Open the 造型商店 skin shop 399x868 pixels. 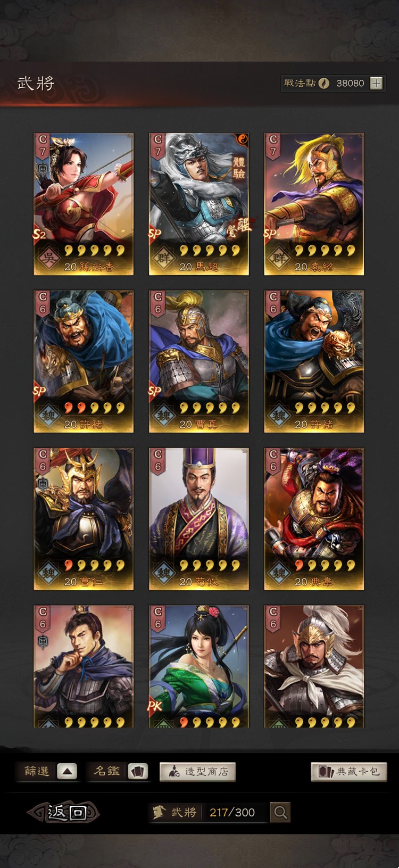[197, 772]
